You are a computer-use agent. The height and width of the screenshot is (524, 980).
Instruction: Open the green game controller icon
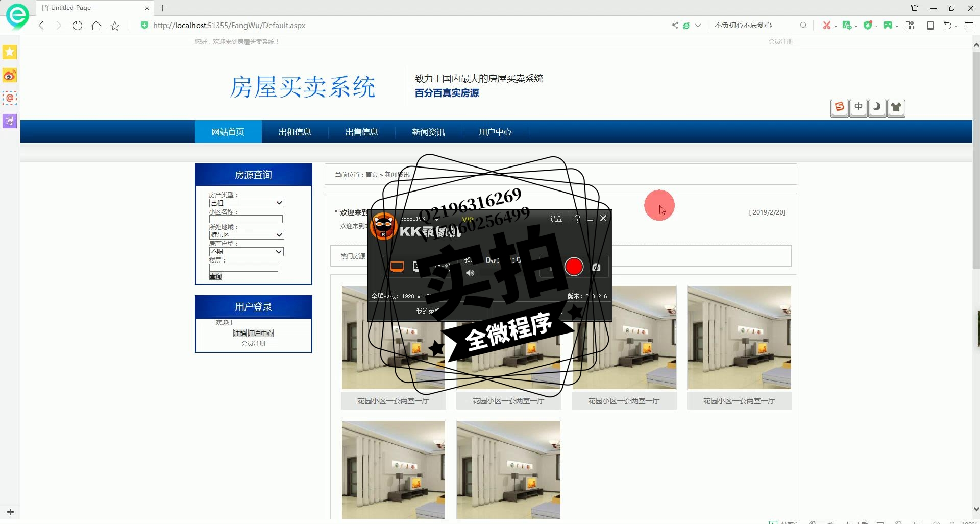coord(888,25)
